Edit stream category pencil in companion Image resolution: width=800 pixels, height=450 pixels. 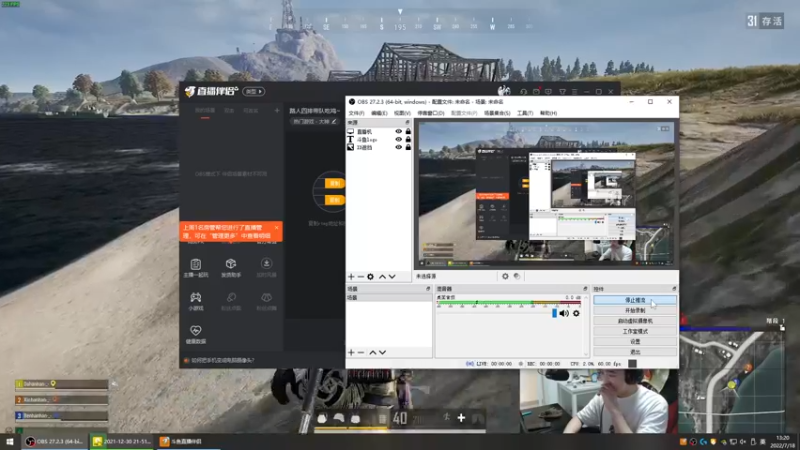[334, 121]
